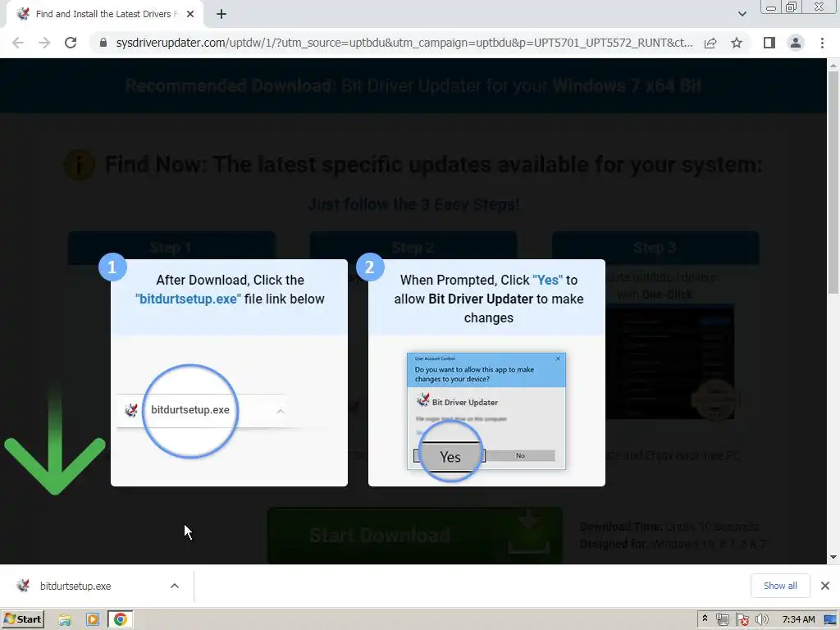Click the volume speaker tray icon
Viewport: 840px width, 630px height.
click(x=762, y=620)
